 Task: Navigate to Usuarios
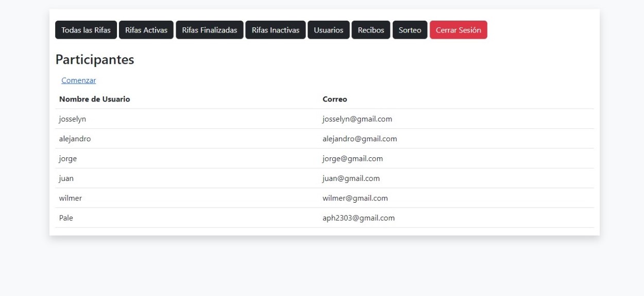329,30
